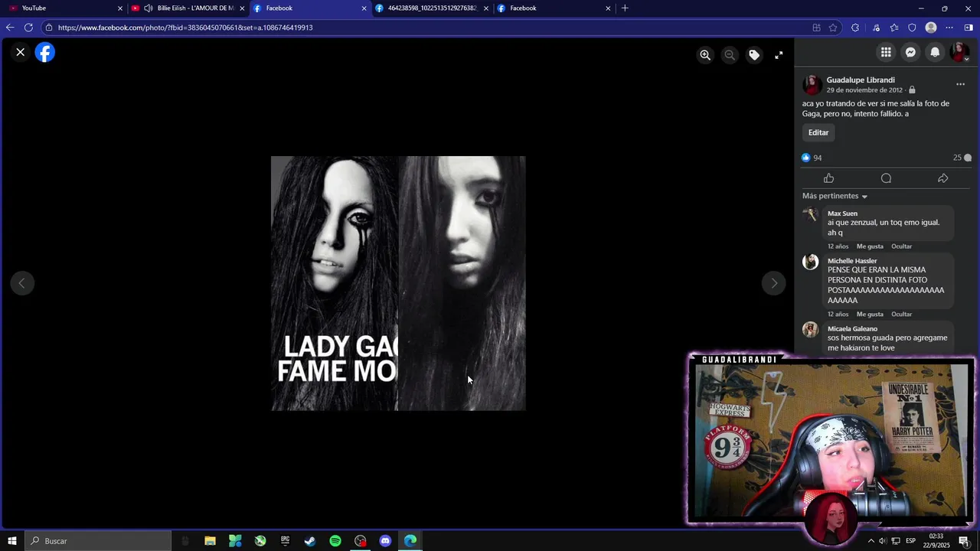Click Michelle Hassler's avatar picture
This screenshot has width=980, height=551.
click(x=810, y=262)
